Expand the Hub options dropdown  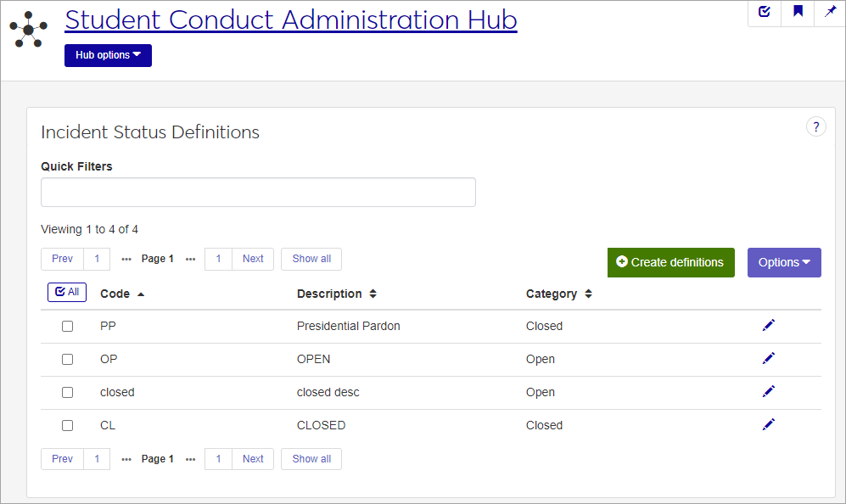point(108,55)
